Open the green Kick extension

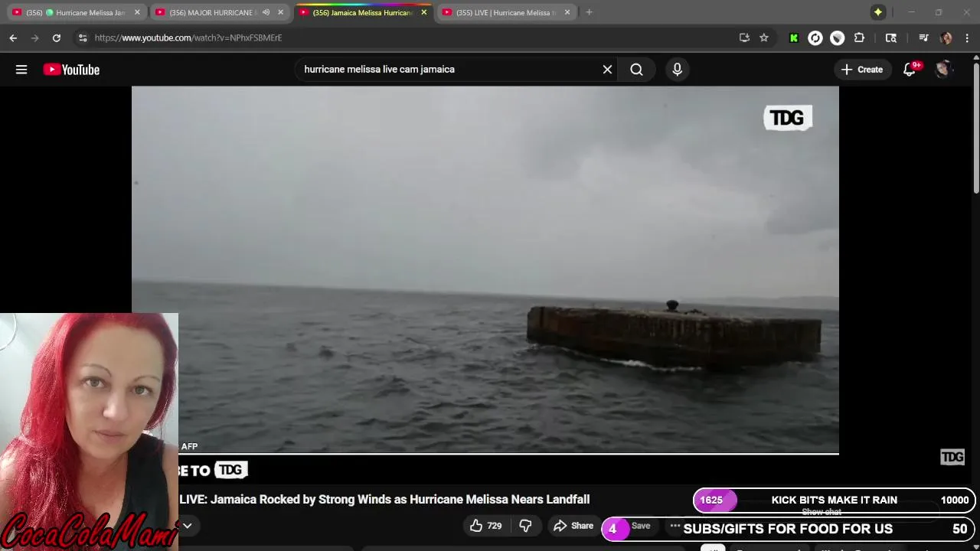pyautogui.click(x=794, y=37)
